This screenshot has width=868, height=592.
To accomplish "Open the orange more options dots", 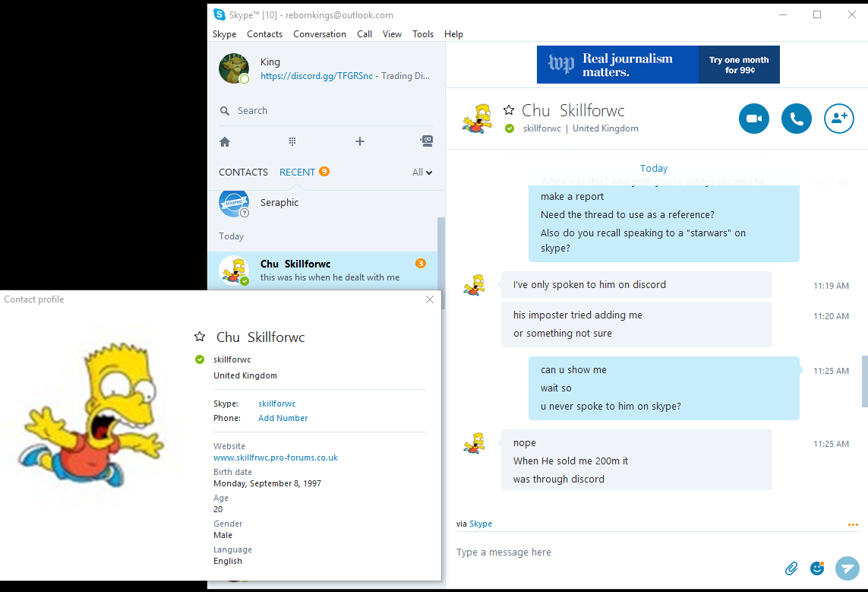I will coord(853,524).
